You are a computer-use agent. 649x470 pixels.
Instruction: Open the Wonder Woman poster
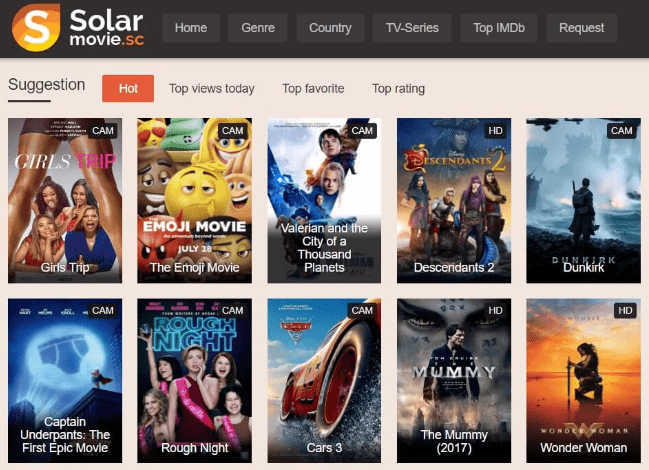[x=584, y=380]
